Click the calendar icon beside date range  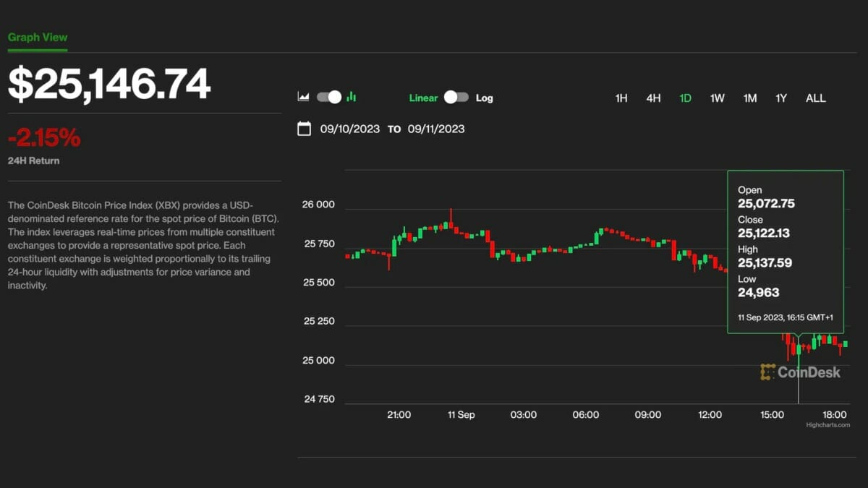pos(305,129)
